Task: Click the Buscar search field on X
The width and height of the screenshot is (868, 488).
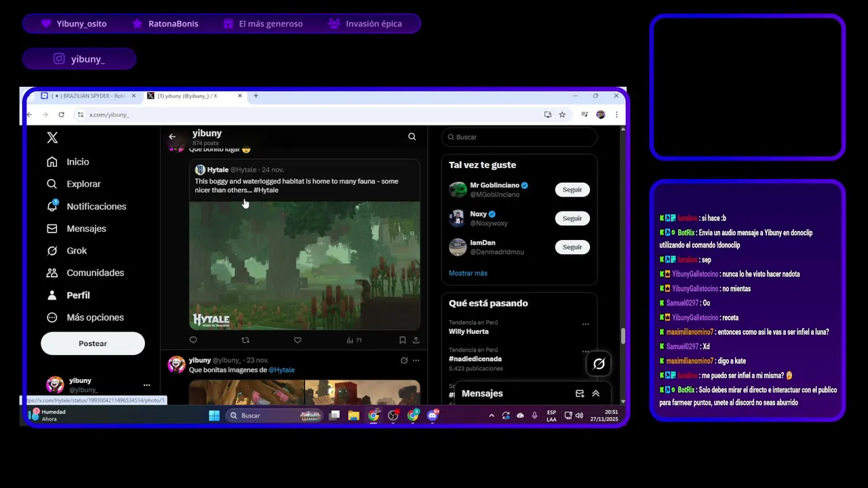Action: 519,137
